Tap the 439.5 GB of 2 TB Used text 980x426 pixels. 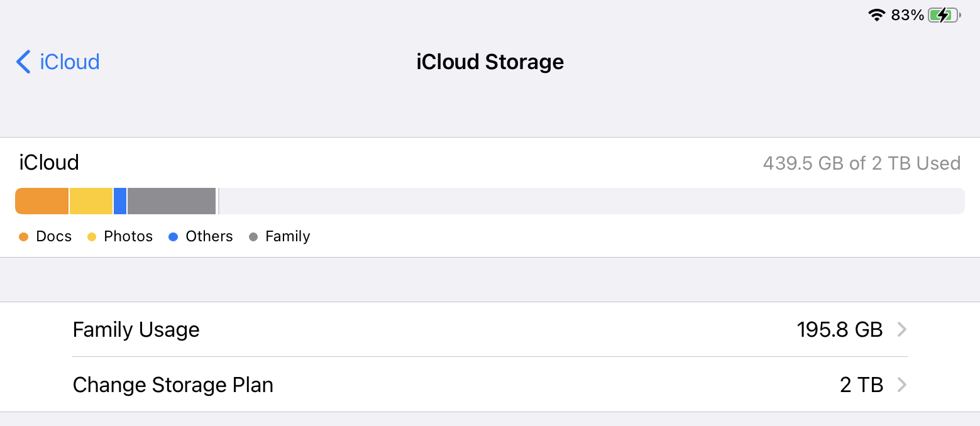862,163
